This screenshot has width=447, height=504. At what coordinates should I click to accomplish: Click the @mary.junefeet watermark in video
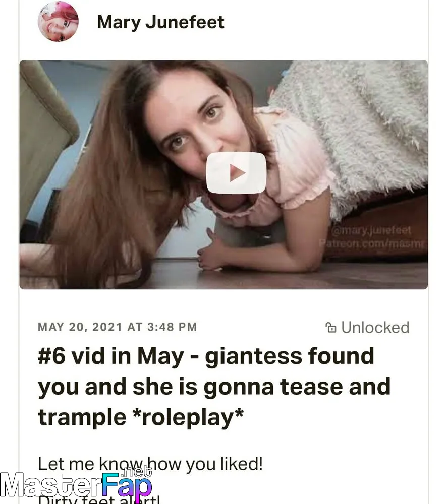(x=371, y=230)
